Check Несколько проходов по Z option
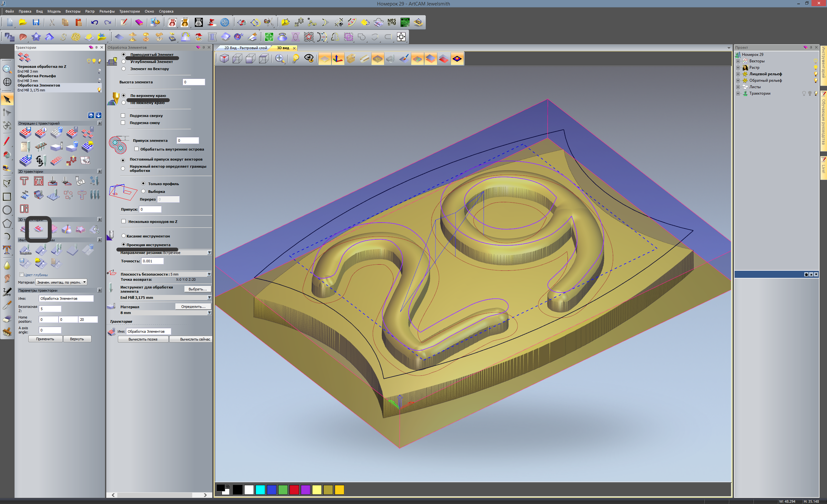The image size is (827, 504). [x=124, y=221]
